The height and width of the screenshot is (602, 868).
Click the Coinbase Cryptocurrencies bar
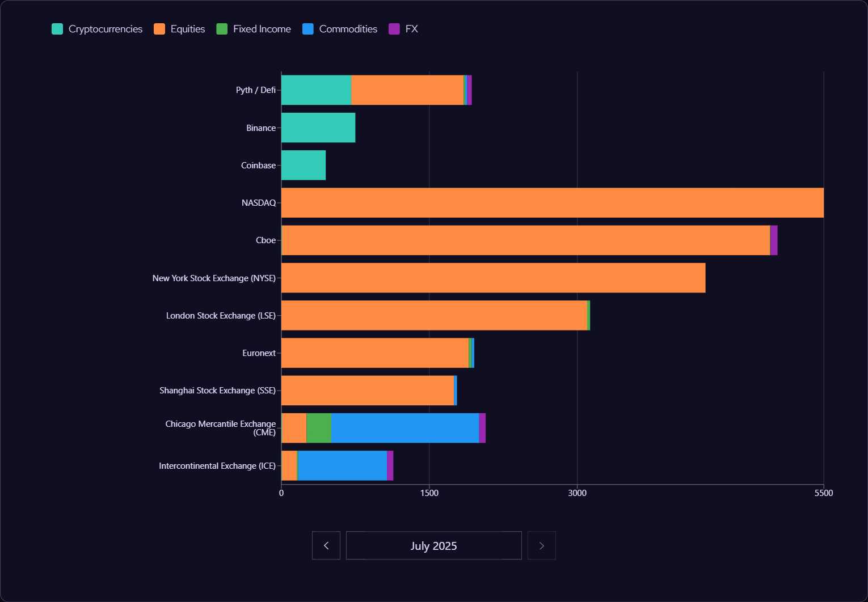(x=304, y=165)
